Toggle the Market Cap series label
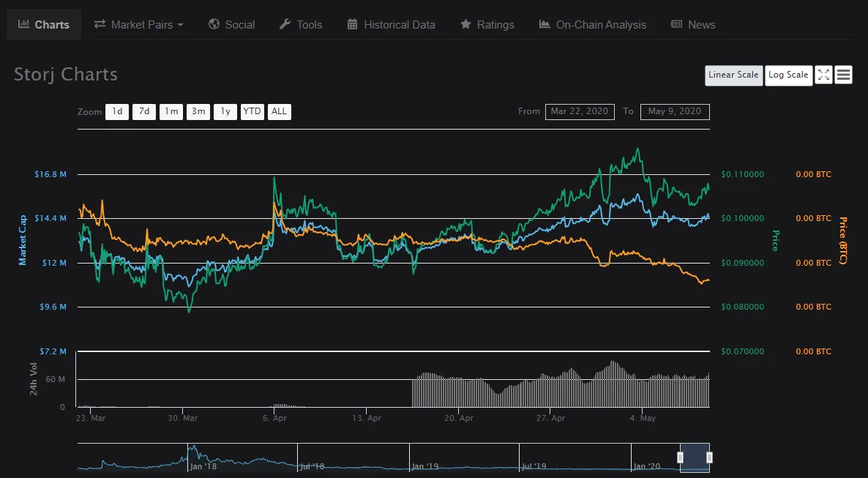 coord(23,240)
